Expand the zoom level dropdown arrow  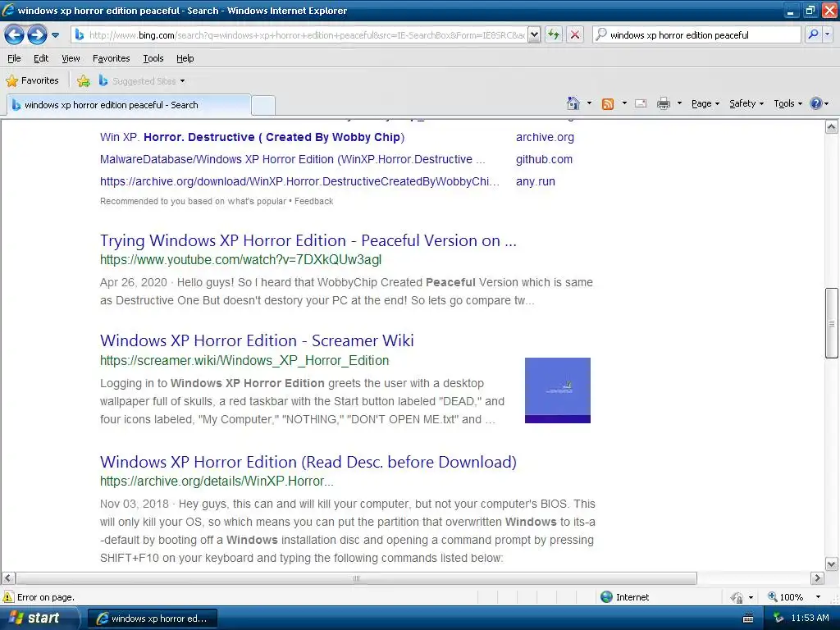[818, 597]
